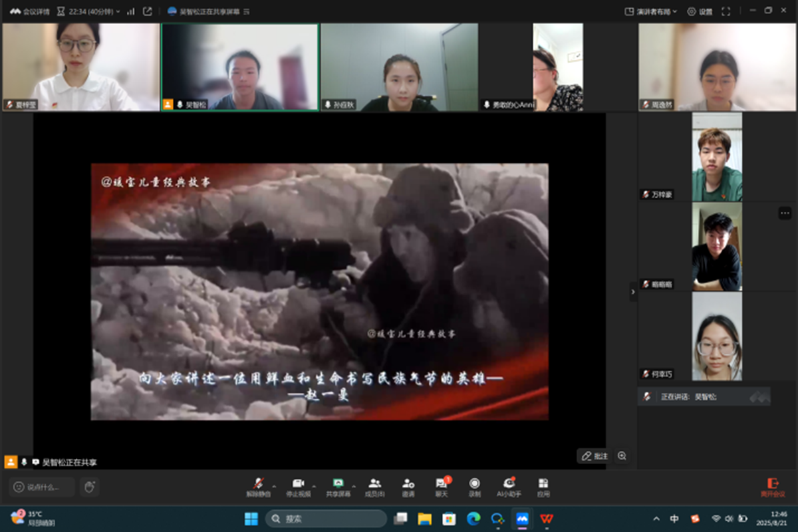Open chat (聊天) with unread badge
This screenshot has height=532, width=798.
click(x=442, y=487)
